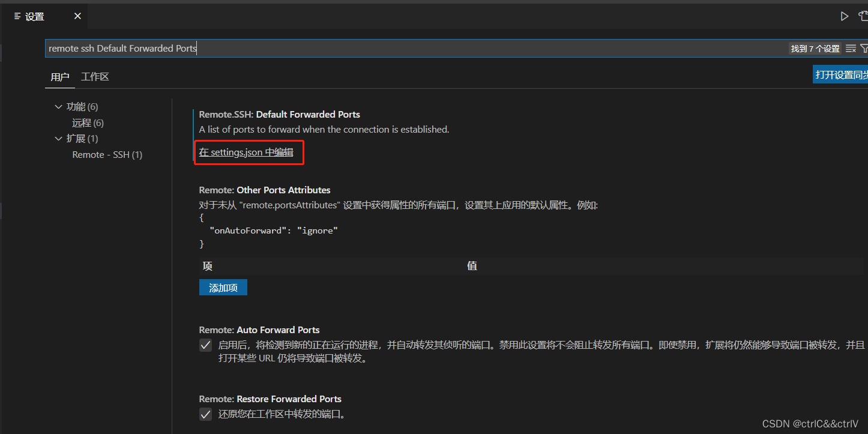
Task: Select 远程 (6) in settings tree
Action: pyautogui.click(x=88, y=123)
